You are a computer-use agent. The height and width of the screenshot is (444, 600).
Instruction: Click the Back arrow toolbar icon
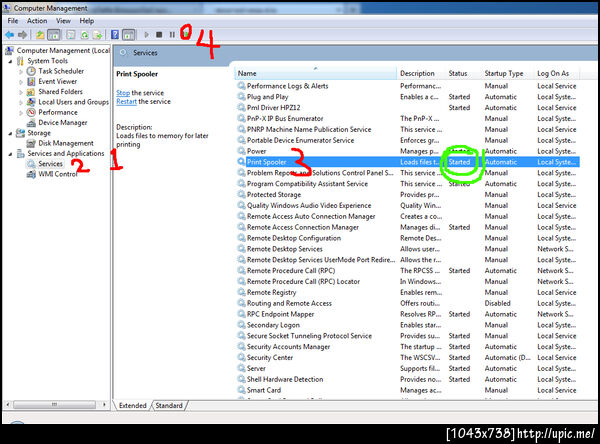click(x=10, y=35)
